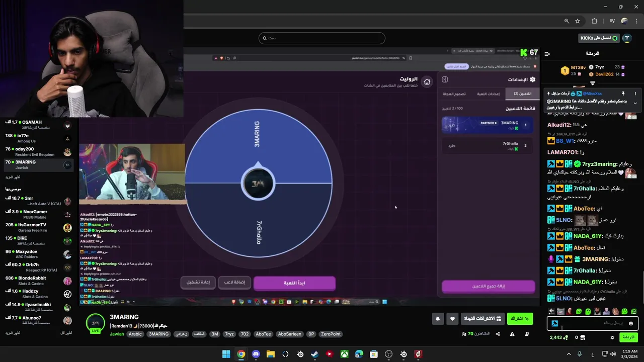Image resolution: width=644 pixels, height=362 pixels.
Task: Click the roulette wheel center logo
Action: click(258, 184)
